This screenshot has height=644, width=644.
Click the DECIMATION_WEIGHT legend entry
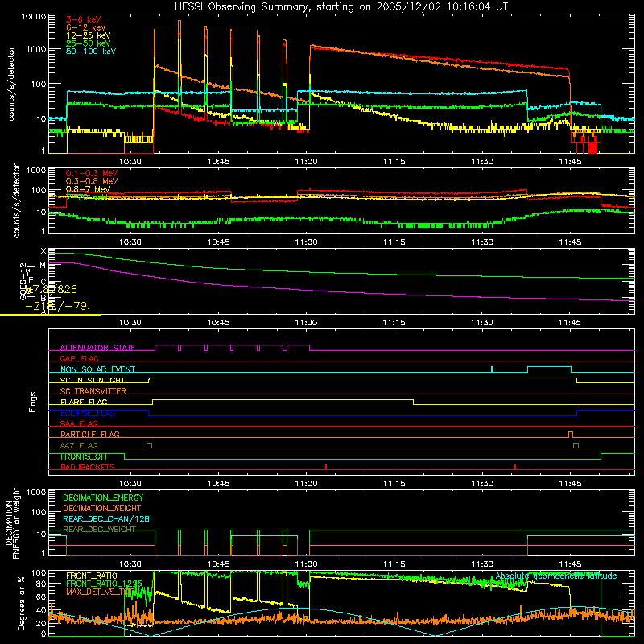(x=102, y=508)
